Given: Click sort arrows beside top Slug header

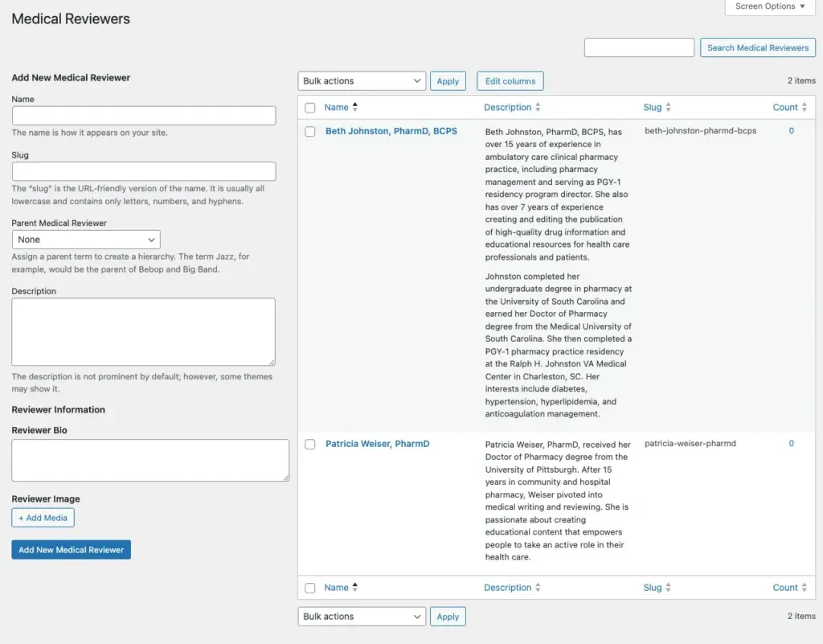Looking at the screenshot, I should point(668,107).
